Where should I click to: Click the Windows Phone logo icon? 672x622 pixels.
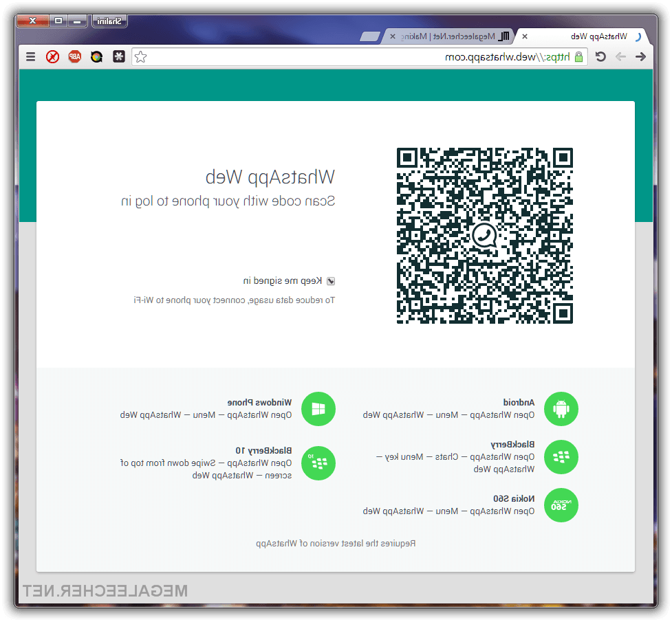(318, 409)
